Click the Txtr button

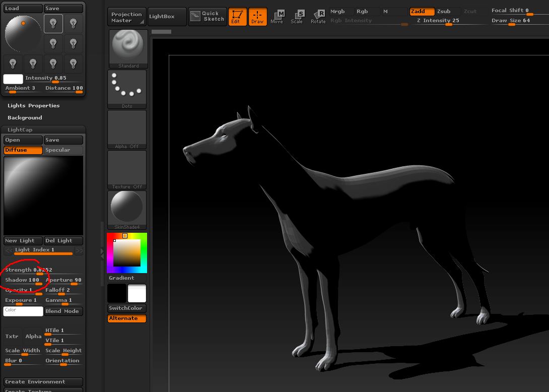pos(13,336)
